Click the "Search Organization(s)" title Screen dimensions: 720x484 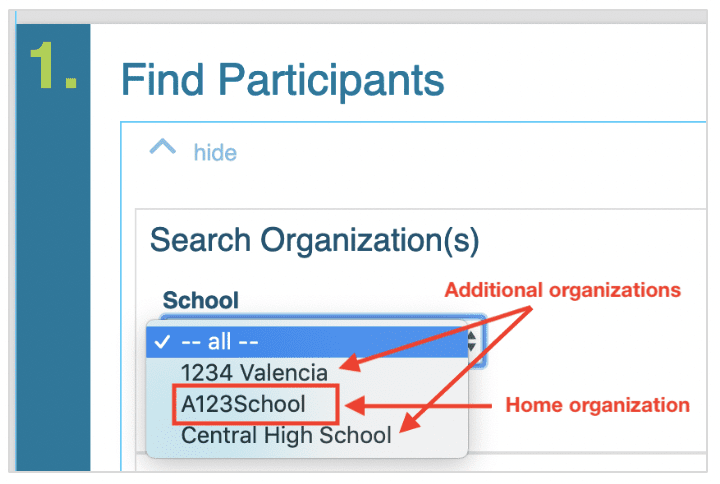(x=314, y=240)
